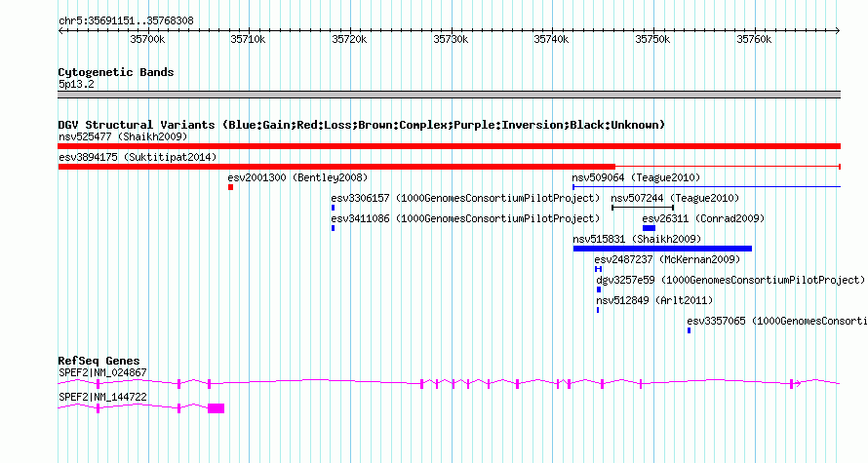868x463 pixels.
Task: Click the NM_024867 transcript end arrow
Action: coord(798,384)
